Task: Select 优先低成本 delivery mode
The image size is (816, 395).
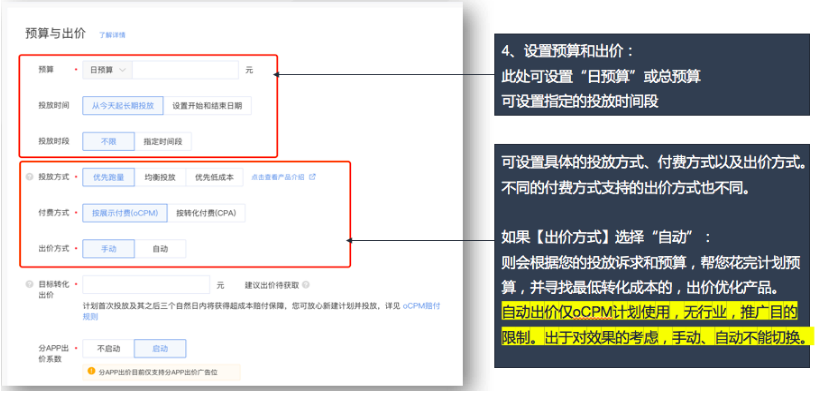Action: point(214,177)
